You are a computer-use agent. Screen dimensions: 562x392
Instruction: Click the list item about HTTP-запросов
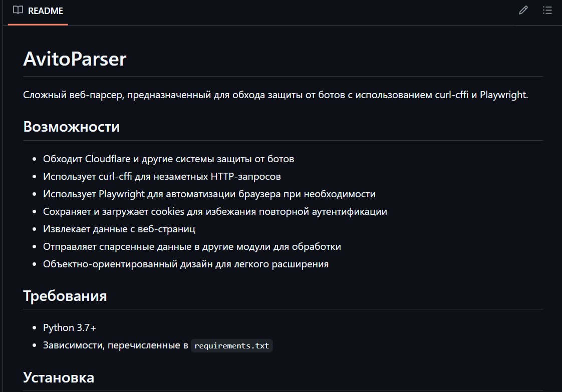pyautogui.click(x=162, y=177)
